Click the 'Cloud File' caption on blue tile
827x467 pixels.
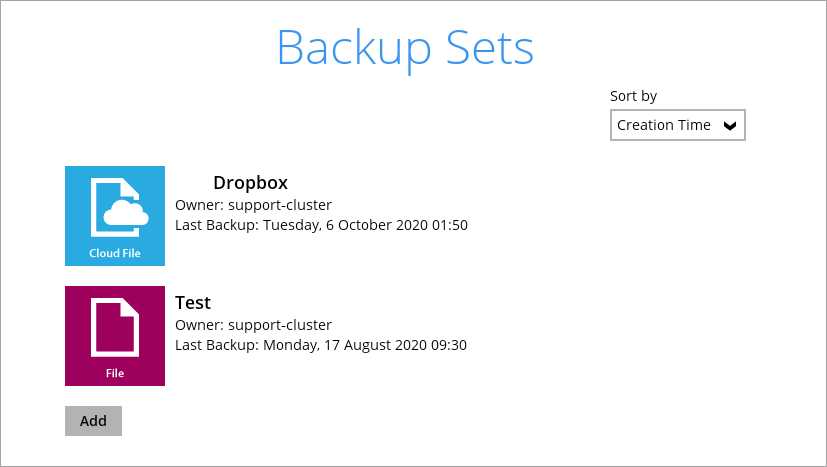[x=115, y=253]
